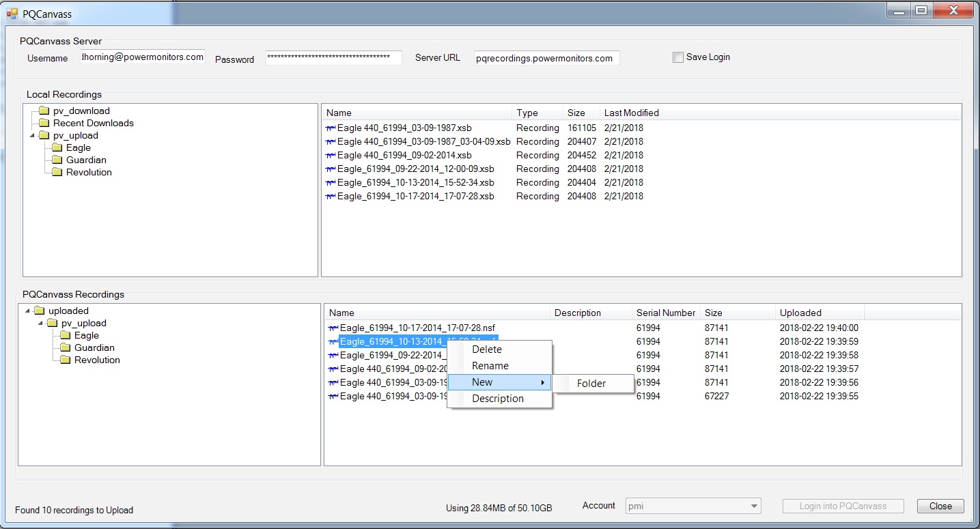This screenshot has width=980, height=529.
Task: Select Folder from the New submenu
Action: [591, 384]
